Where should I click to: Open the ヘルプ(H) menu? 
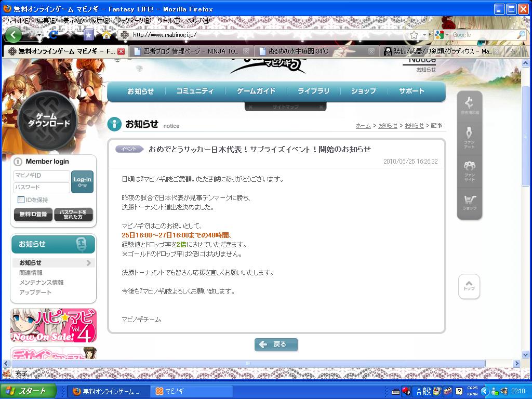(198, 20)
